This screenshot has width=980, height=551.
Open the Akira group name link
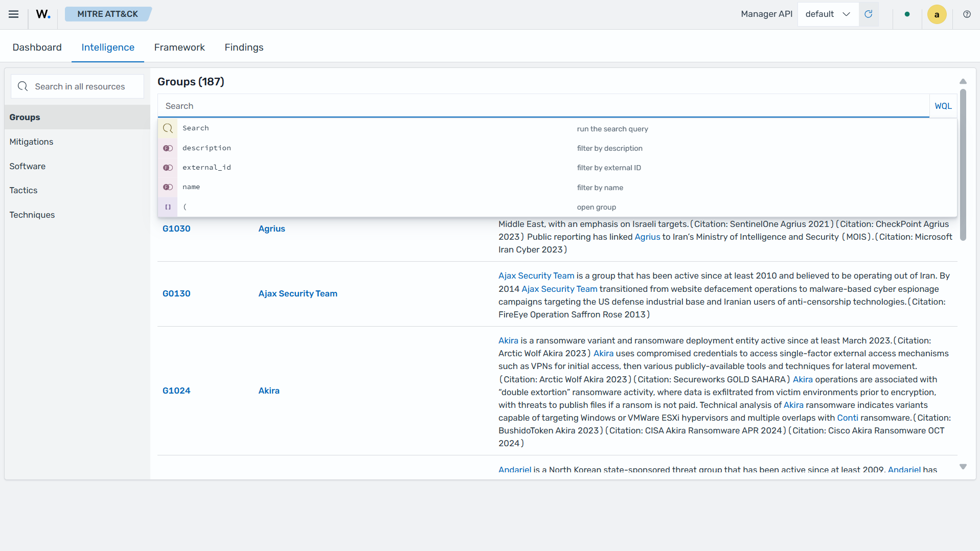click(269, 391)
